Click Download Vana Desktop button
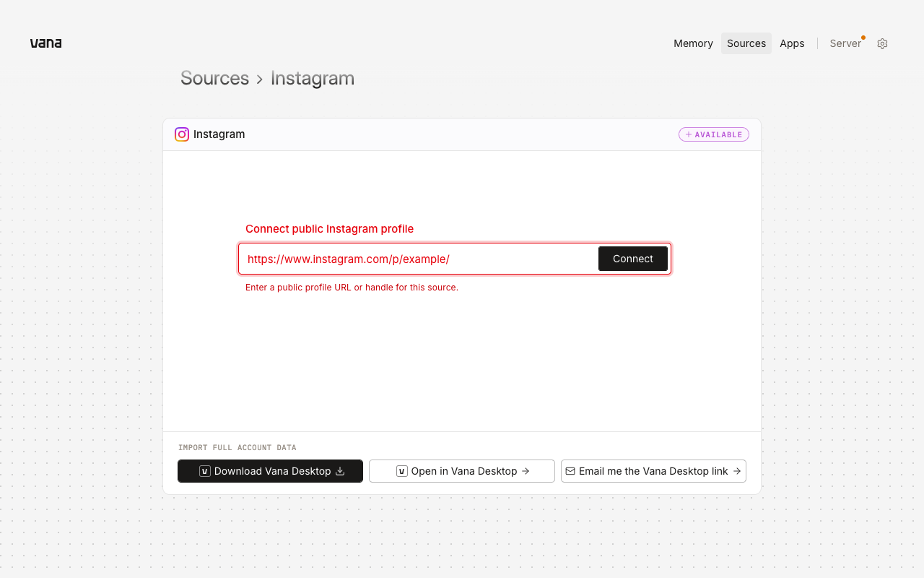The image size is (924, 578). click(x=270, y=471)
